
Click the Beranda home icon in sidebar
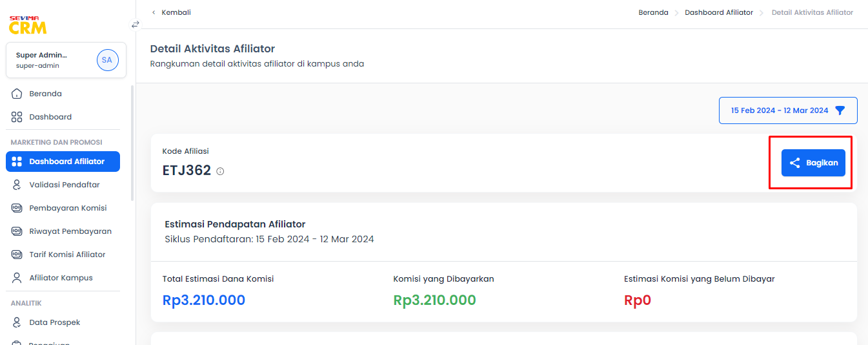pos(17,94)
